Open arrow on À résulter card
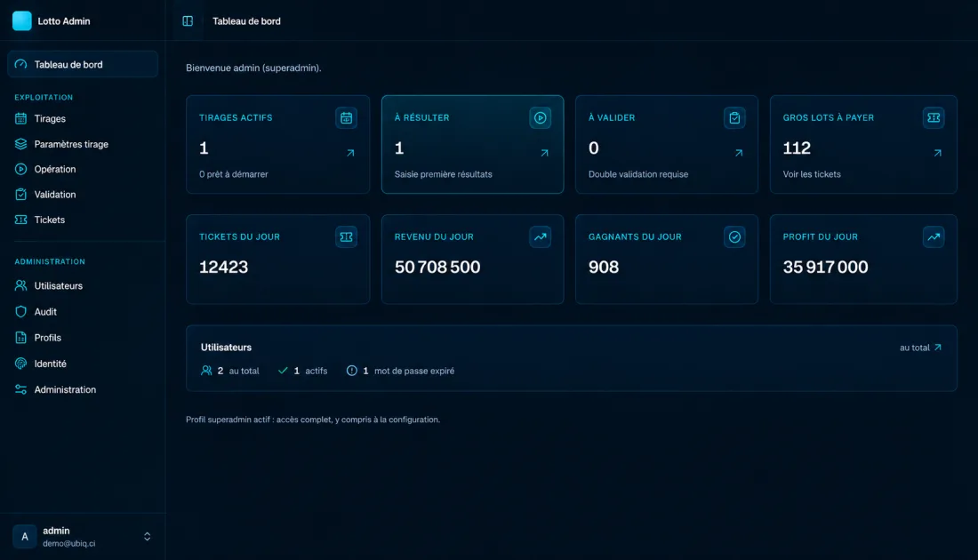 544,153
